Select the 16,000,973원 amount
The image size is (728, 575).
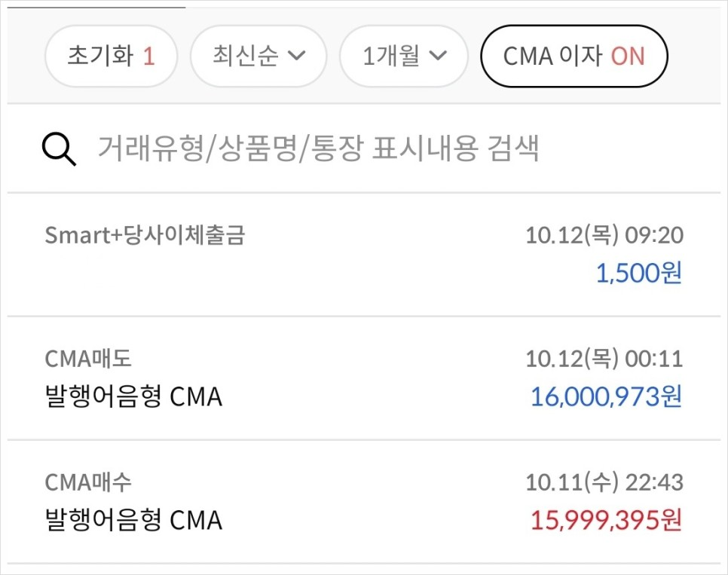click(x=607, y=397)
